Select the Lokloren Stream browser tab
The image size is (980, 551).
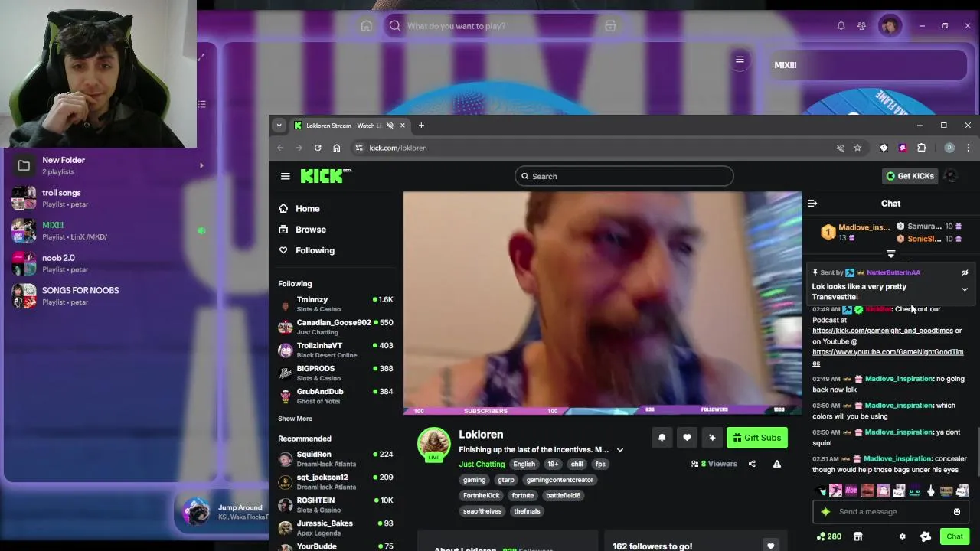351,126
